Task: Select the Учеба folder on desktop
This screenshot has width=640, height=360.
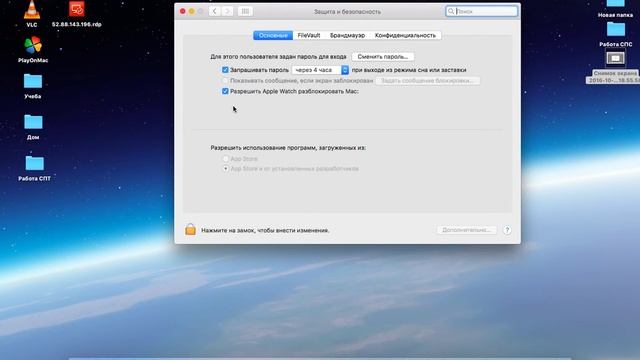Action: [x=33, y=81]
